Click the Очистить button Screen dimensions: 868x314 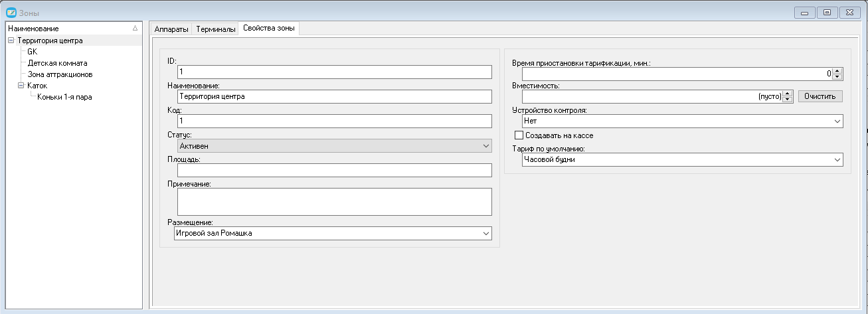821,96
